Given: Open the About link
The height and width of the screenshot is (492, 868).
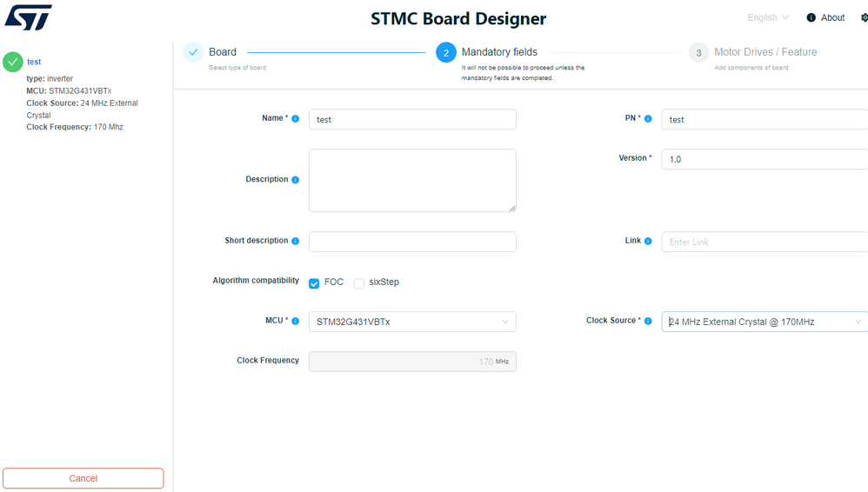Looking at the screenshot, I should (832, 17).
